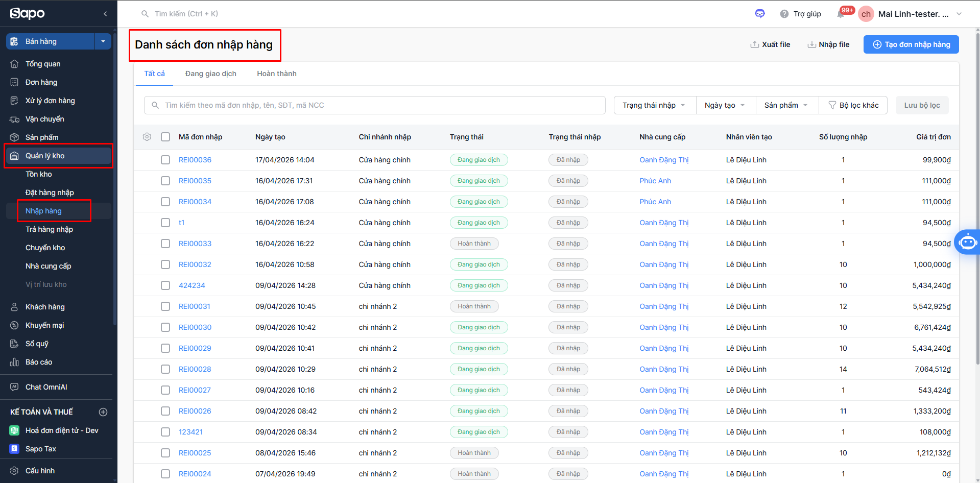980x483 pixels.
Task: Click the table column settings gear icon
Action: 147,137
